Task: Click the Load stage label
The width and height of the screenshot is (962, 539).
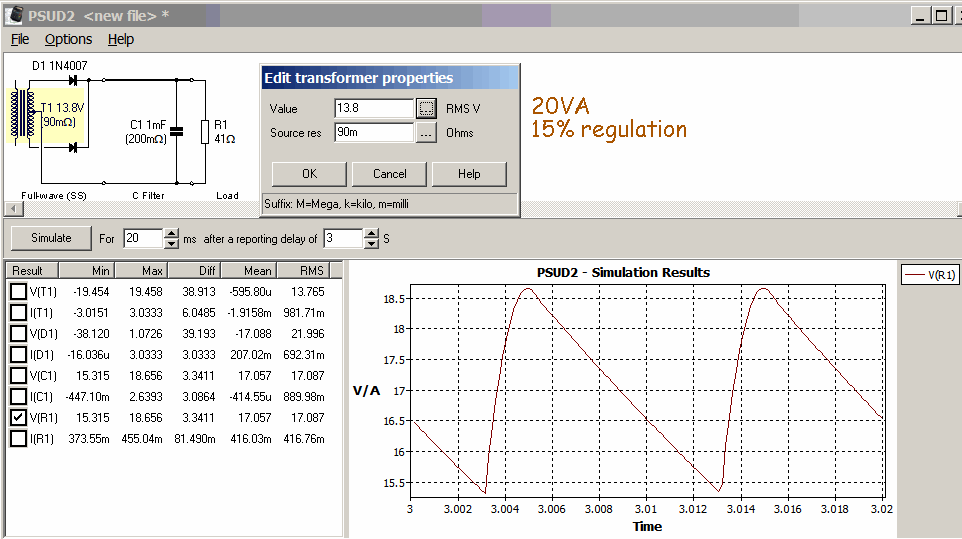Action: [227, 196]
